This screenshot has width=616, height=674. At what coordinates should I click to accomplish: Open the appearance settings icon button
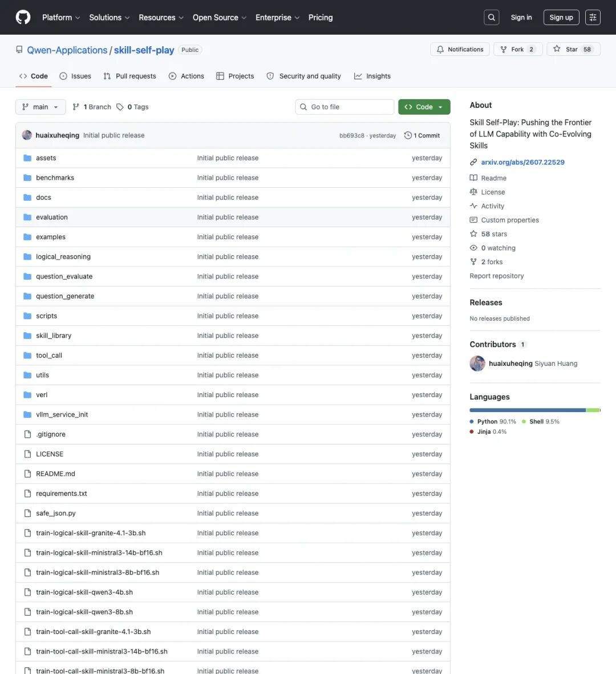[x=593, y=17]
